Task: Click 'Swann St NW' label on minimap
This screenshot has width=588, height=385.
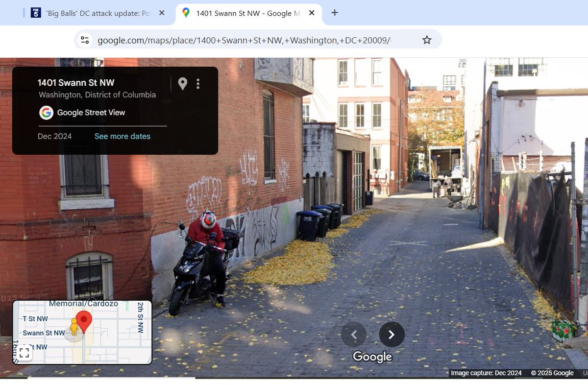Action: [x=44, y=333]
